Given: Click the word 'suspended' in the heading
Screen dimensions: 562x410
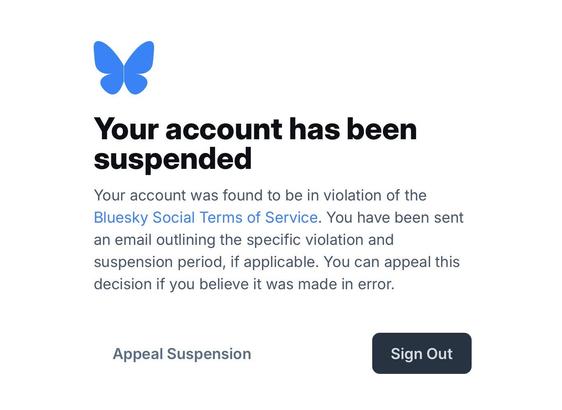Looking at the screenshot, I should coord(173,159).
